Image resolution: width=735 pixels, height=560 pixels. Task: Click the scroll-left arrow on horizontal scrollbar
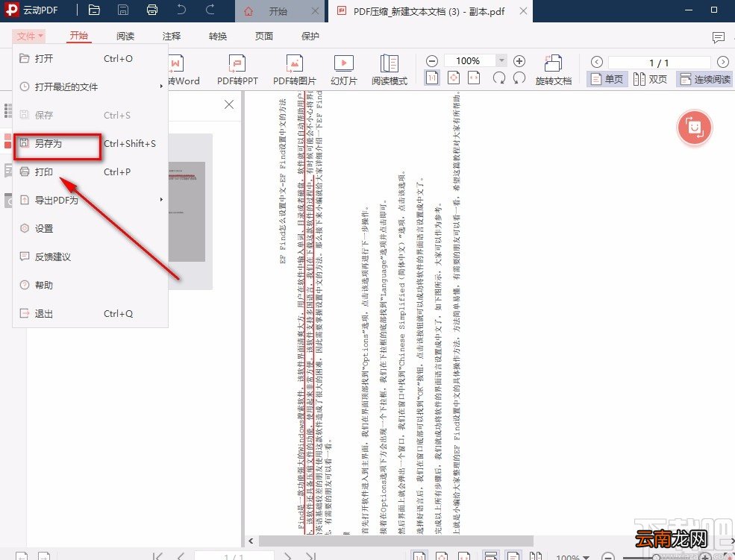(x=251, y=541)
